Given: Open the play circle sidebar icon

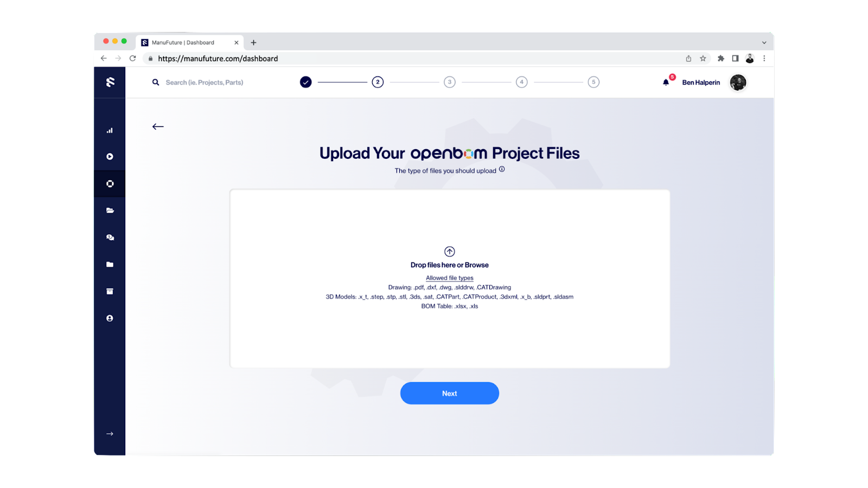Looking at the screenshot, I should coord(110,157).
